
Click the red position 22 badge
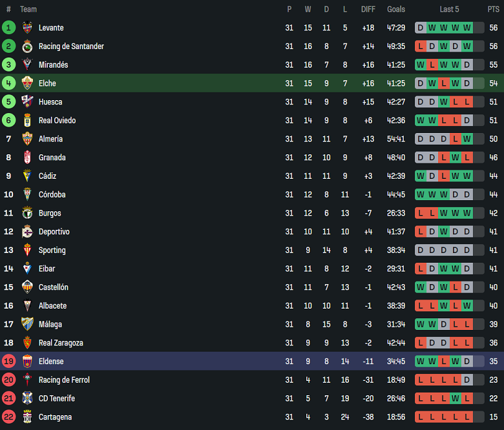[8, 417]
